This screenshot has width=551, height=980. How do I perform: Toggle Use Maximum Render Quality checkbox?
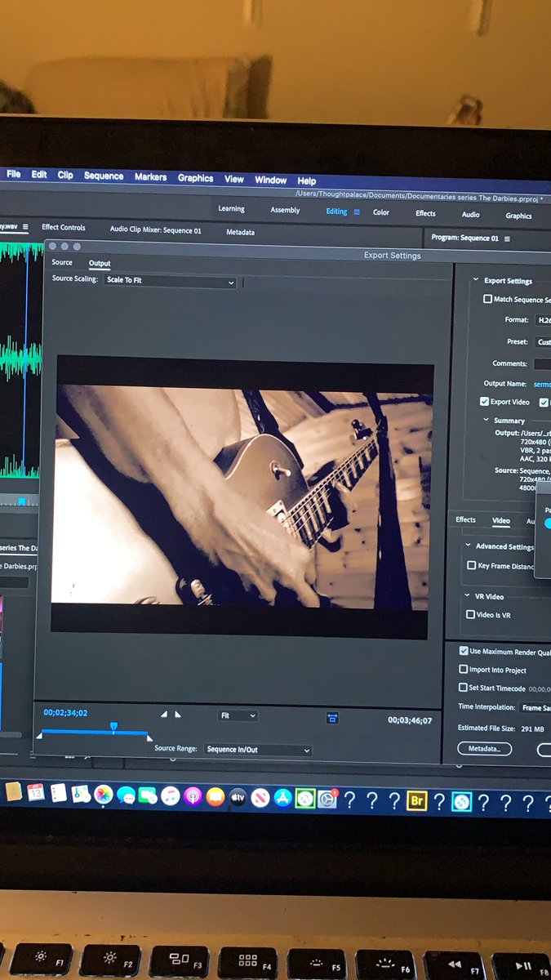click(464, 652)
